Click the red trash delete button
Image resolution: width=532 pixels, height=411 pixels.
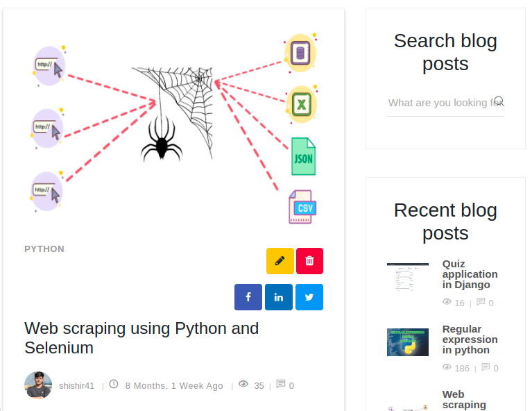309,261
